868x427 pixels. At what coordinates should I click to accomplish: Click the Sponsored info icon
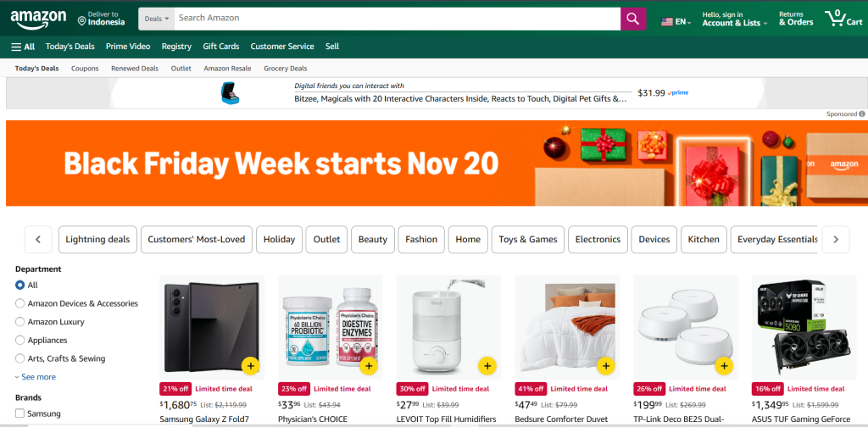tap(862, 114)
